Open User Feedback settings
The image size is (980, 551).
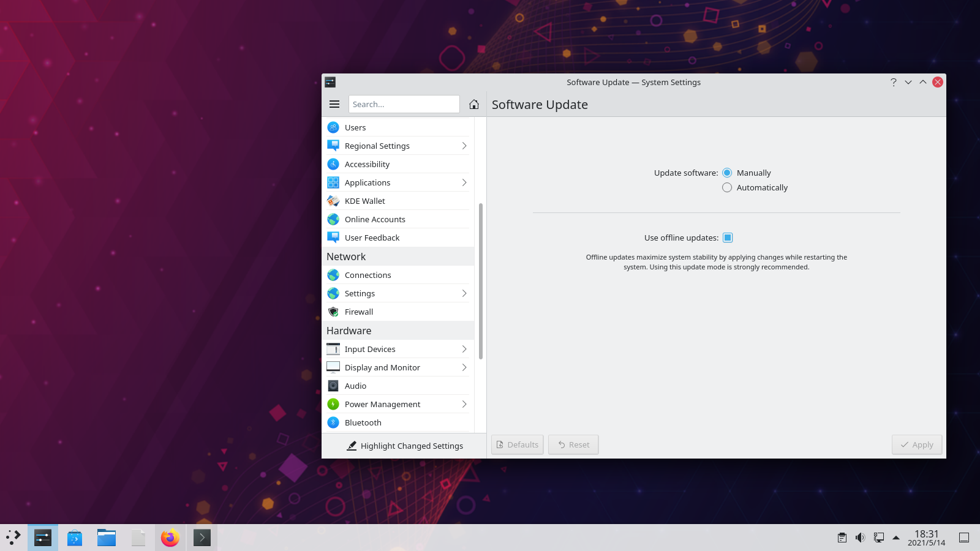coord(372,238)
